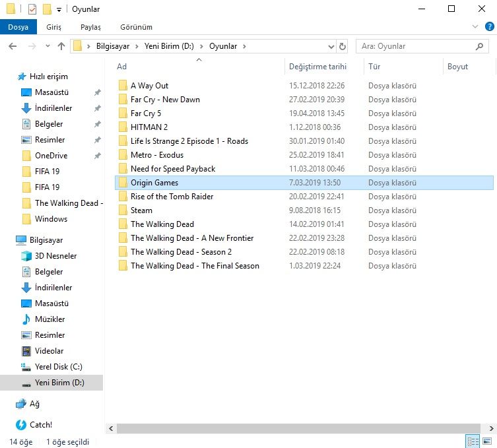
Task: Refresh the folder view
Action: click(343, 47)
